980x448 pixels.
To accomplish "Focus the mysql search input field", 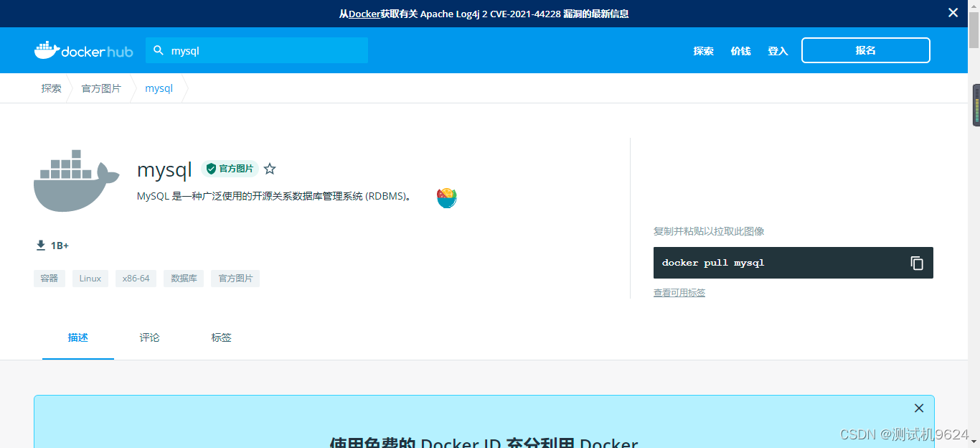I will point(257,50).
